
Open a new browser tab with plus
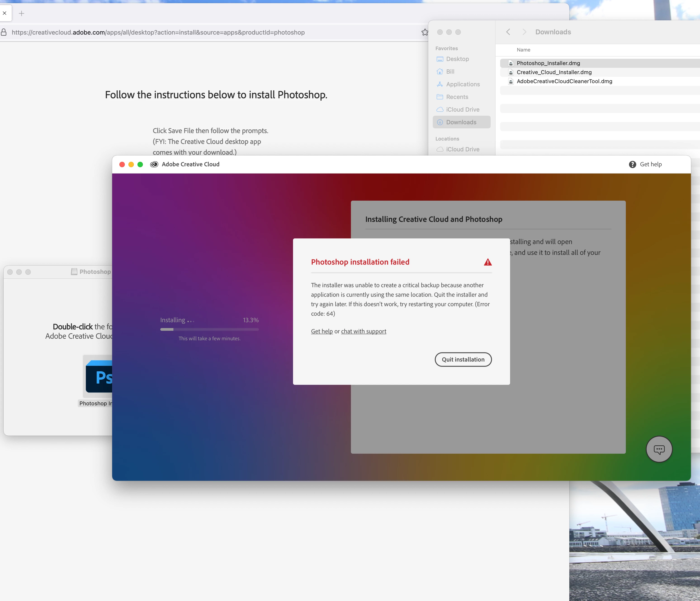(x=22, y=14)
